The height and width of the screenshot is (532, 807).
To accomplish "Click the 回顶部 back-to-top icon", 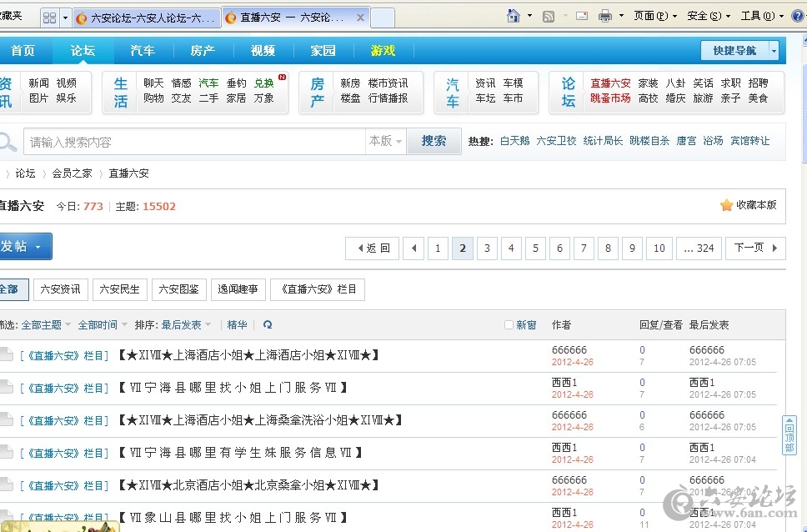I will [789, 435].
